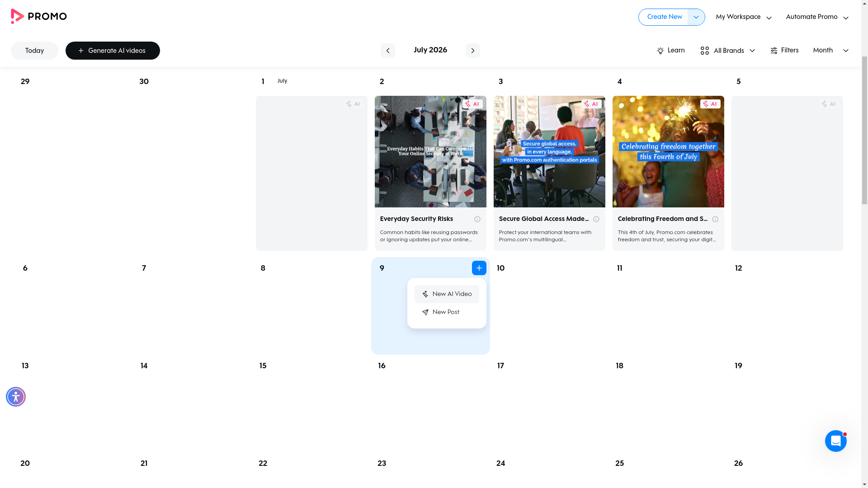Select the July 13 date number
This screenshot has height=488, width=868.
click(25, 366)
